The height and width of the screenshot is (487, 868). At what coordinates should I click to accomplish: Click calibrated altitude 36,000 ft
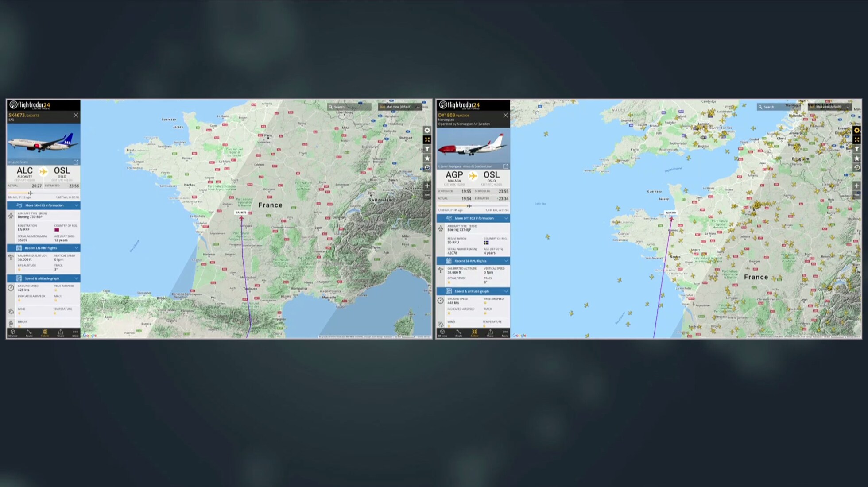[x=25, y=259]
